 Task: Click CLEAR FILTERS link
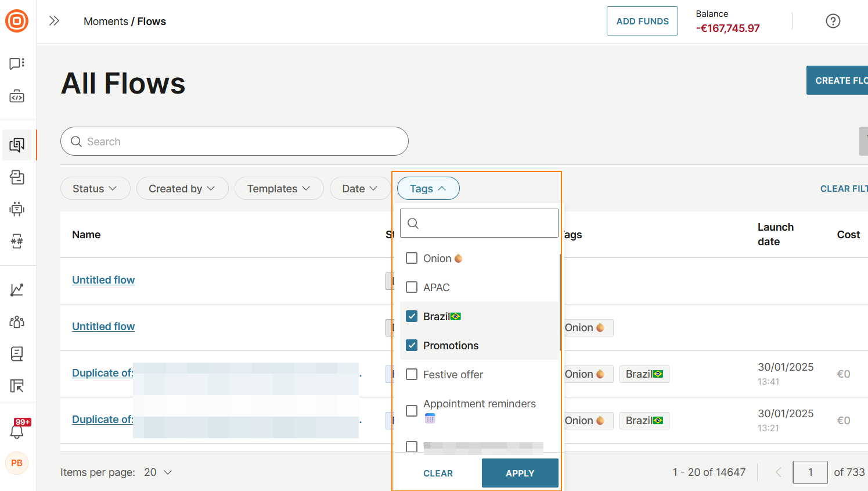[x=844, y=188]
